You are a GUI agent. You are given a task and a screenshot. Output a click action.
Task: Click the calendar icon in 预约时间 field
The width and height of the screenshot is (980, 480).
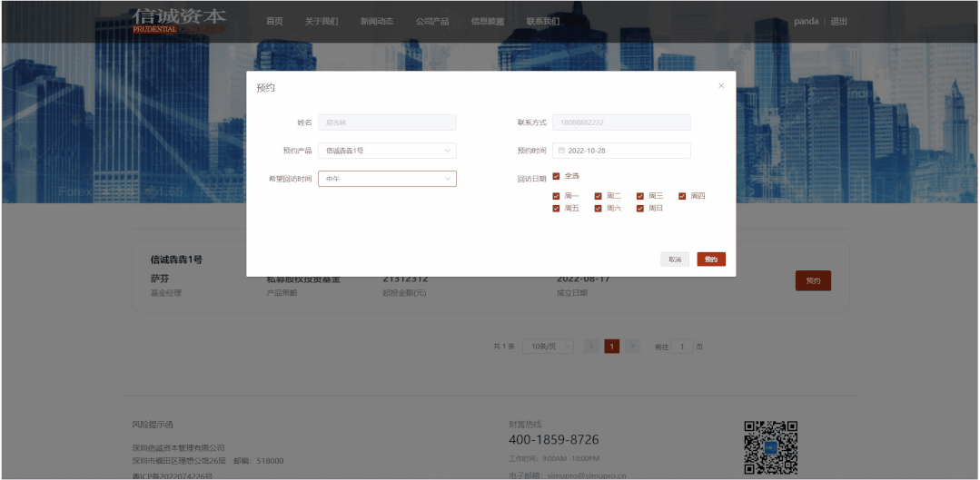[x=561, y=151]
